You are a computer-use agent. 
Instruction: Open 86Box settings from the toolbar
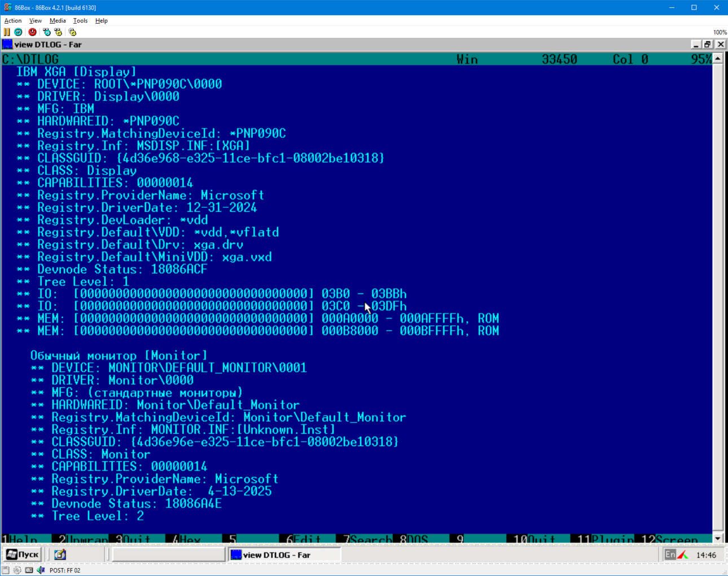(72, 32)
